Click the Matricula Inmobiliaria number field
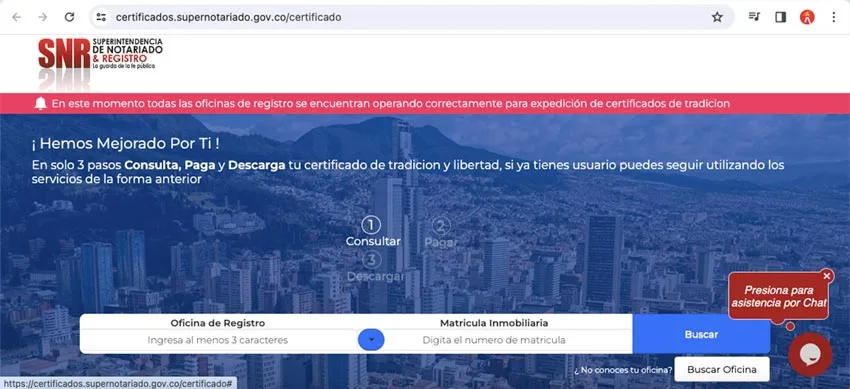850x389 pixels. point(494,340)
